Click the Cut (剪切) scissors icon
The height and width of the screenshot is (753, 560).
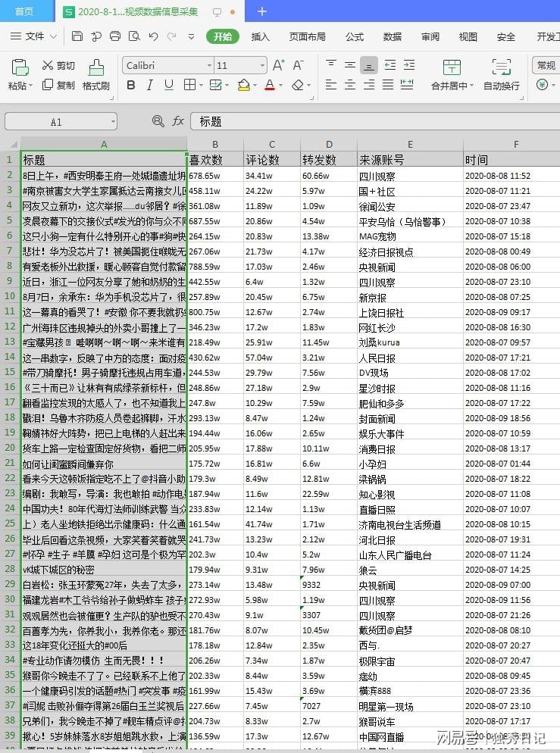(x=48, y=66)
